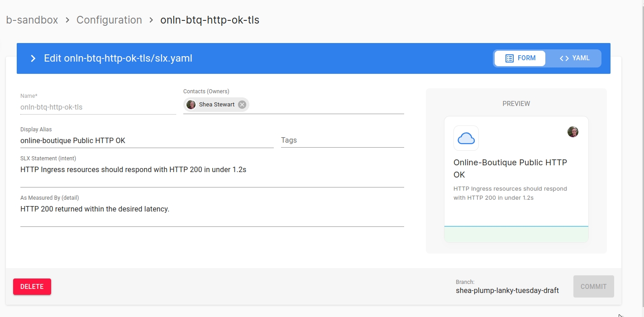The width and height of the screenshot is (644, 317).
Task: Focus the Display Alias field
Action: [147, 141]
